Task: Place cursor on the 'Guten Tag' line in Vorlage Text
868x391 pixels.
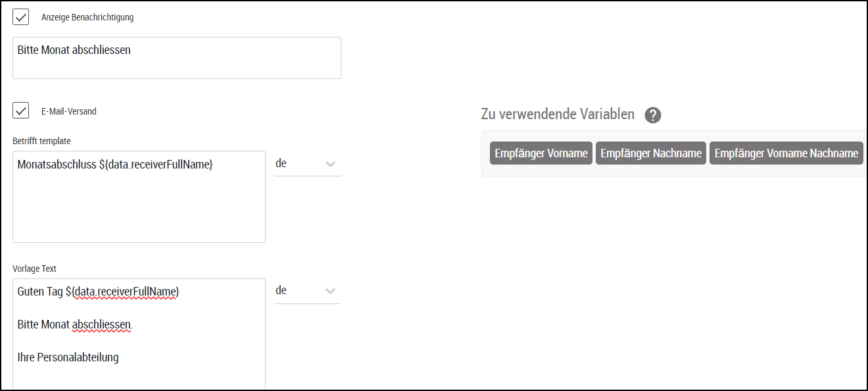Action: [99, 291]
